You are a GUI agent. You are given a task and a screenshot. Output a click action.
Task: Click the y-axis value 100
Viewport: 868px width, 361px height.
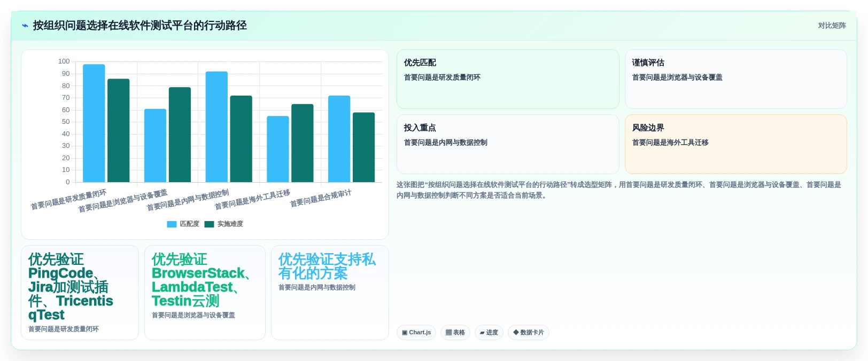click(x=64, y=61)
